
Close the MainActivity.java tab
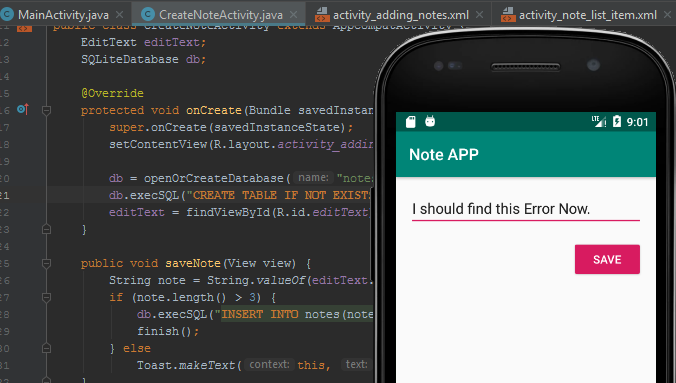pos(119,15)
